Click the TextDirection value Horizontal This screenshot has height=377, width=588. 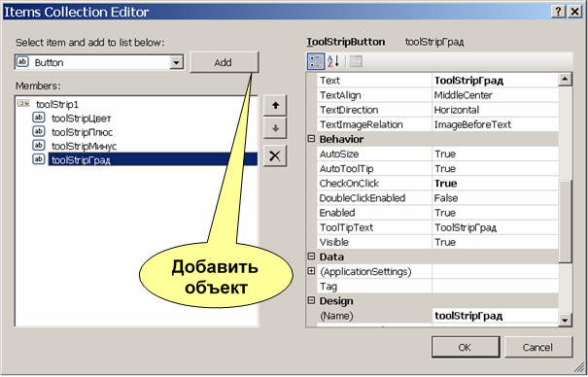pyautogui.click(x=495, y=110)
